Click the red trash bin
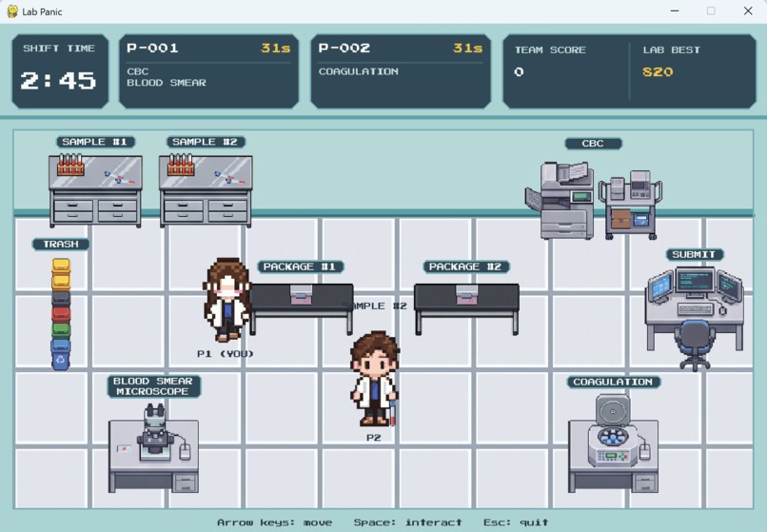 (61, 314)
